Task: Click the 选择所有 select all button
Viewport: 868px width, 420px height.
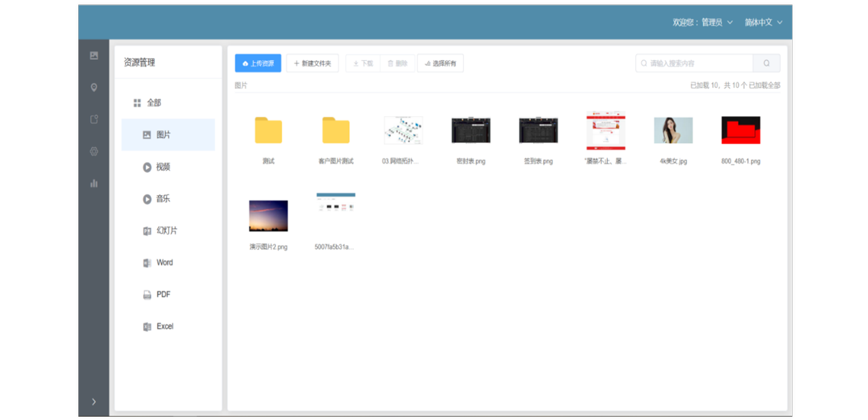Action: (440, 63)
